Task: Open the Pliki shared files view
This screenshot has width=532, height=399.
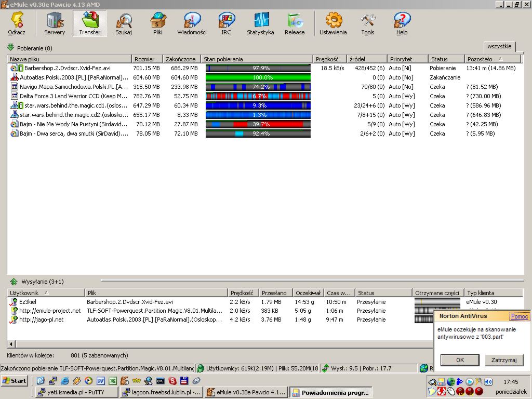Action: [x=158, y=23]
